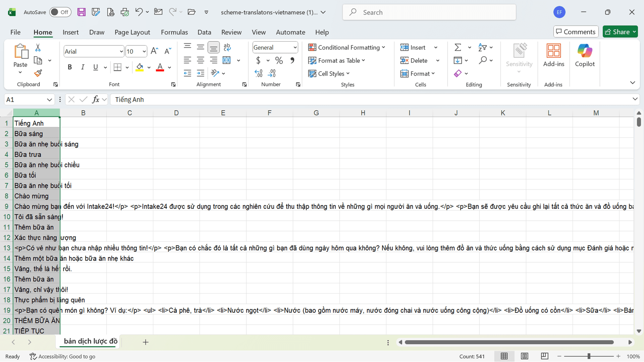Click the Cut scissors icon
This screenshot has height=362, width=644.
tap(38, 48)
